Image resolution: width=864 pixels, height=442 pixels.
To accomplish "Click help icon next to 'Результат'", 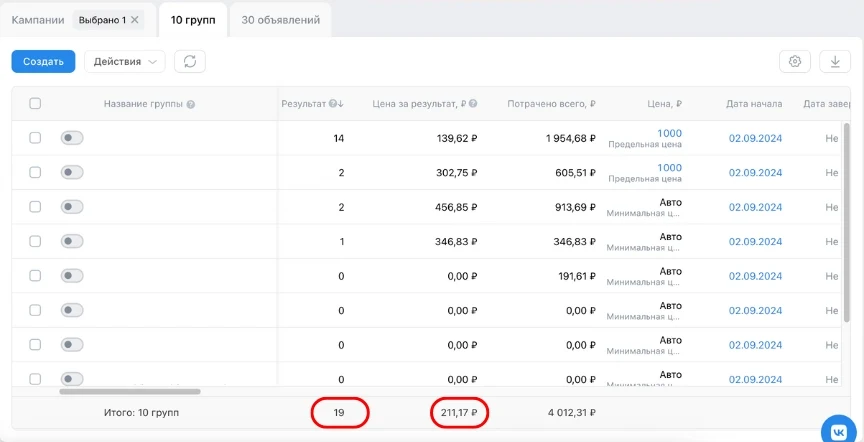I will (332, 104).
